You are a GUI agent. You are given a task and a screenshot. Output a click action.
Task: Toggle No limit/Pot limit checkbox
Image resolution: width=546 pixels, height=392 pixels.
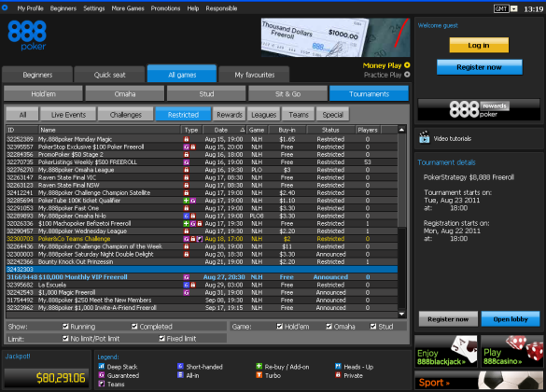(x=65, y=339)
